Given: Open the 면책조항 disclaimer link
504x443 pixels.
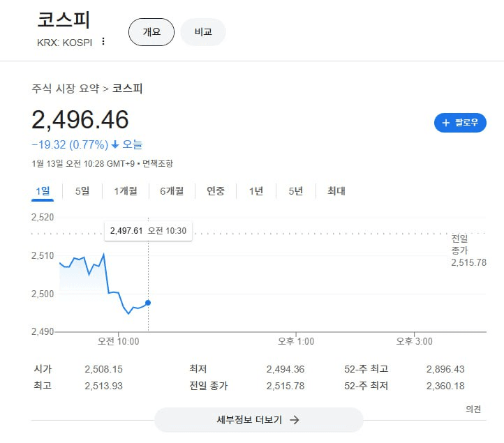Looking at the screenshot, I should pyautogui.click(x=157, y=164).
